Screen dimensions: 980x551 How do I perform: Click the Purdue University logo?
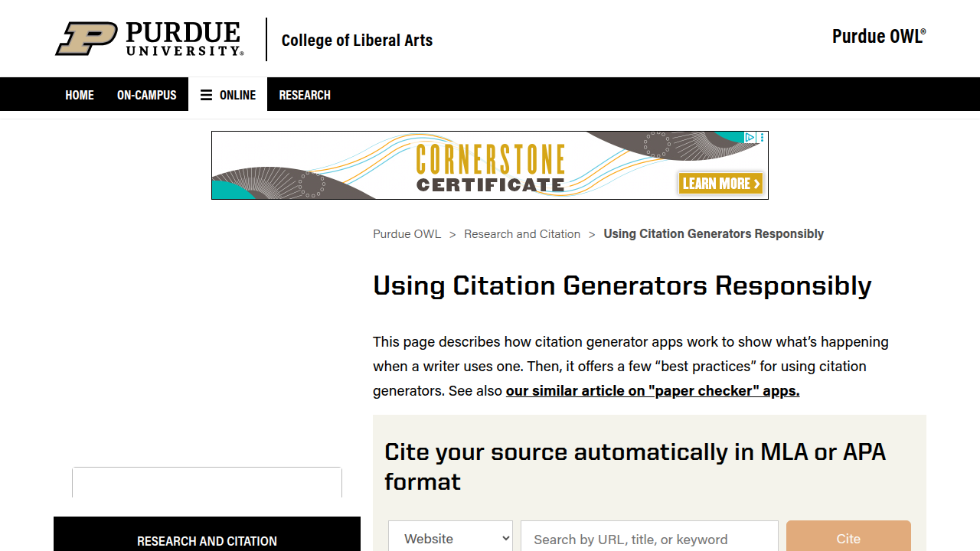click(149, 39)
